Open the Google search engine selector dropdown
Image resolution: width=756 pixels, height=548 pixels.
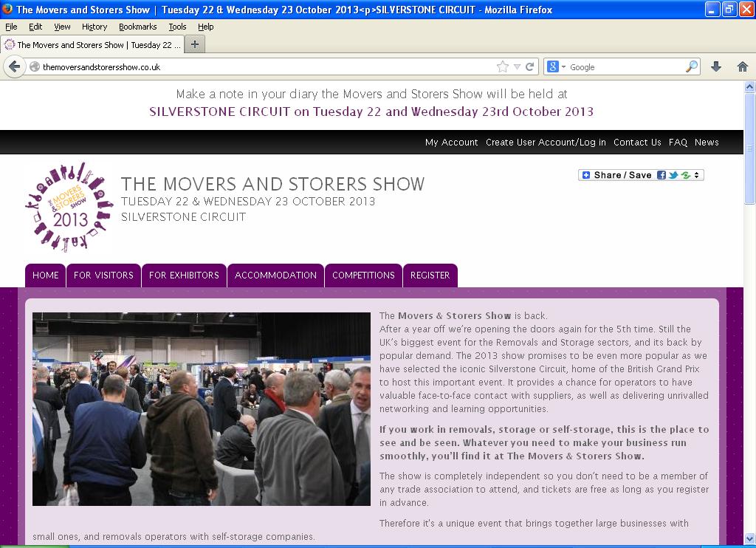tap(557, 66)
